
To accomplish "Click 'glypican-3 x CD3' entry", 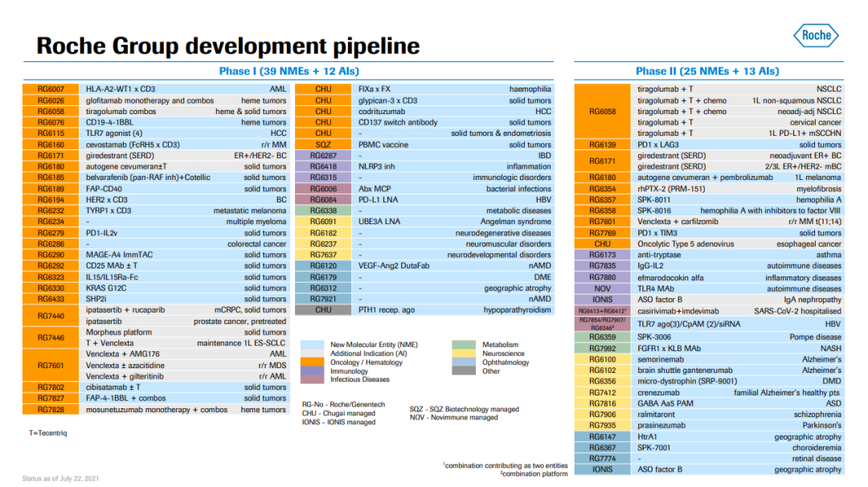I will [387, 100].
